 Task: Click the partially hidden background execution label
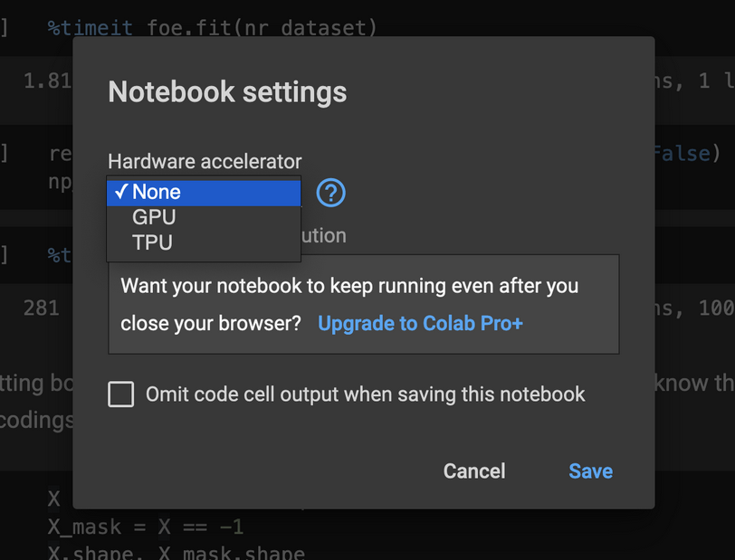pyautogui.click(x=324, y=235)
